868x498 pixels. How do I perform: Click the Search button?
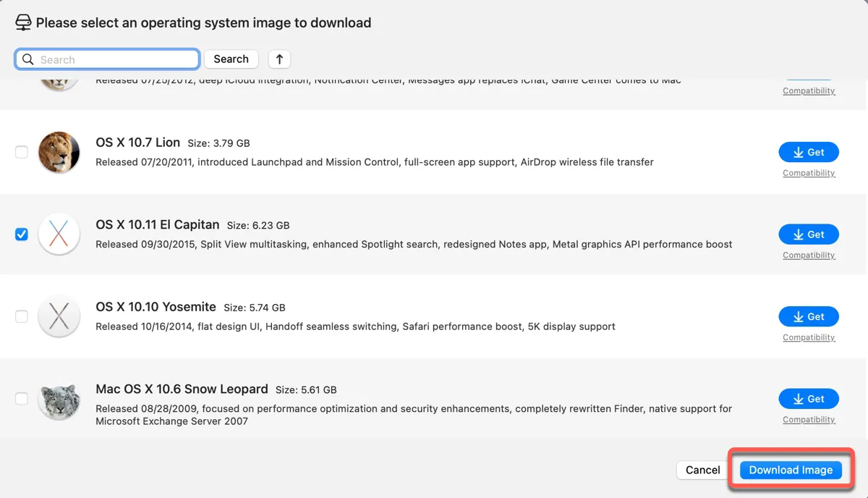[231, 59]
